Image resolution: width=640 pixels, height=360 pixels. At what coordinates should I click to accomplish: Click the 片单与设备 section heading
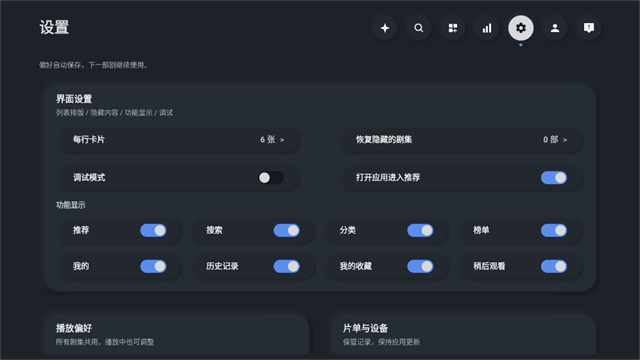[365, 328]
